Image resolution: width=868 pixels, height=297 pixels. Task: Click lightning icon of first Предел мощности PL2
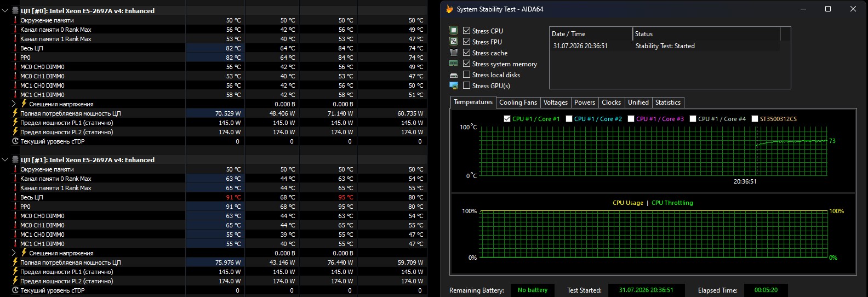tap(15, 132)
